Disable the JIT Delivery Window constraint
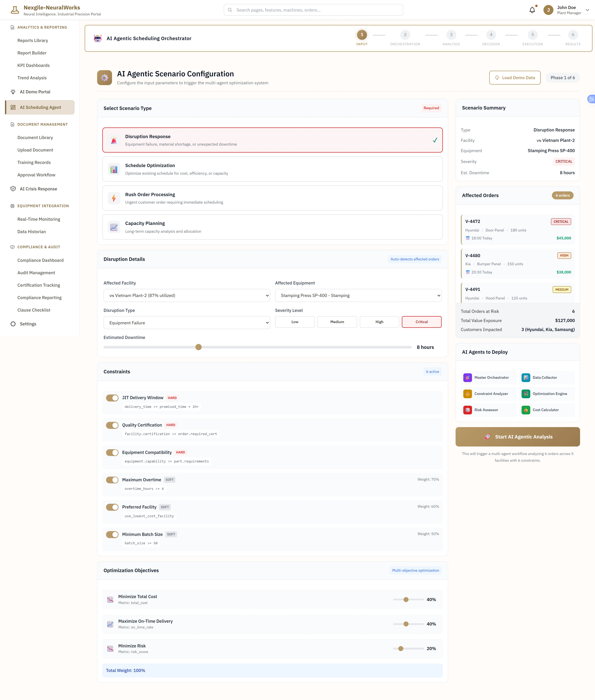The image size is (595, 700). pos(112,398)
